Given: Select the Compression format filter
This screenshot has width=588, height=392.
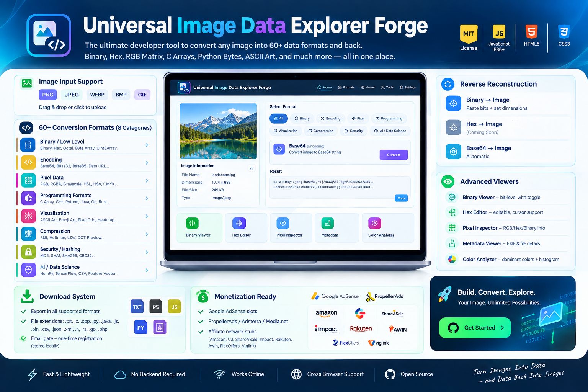Looking at the screenshot, I should 321,131.
